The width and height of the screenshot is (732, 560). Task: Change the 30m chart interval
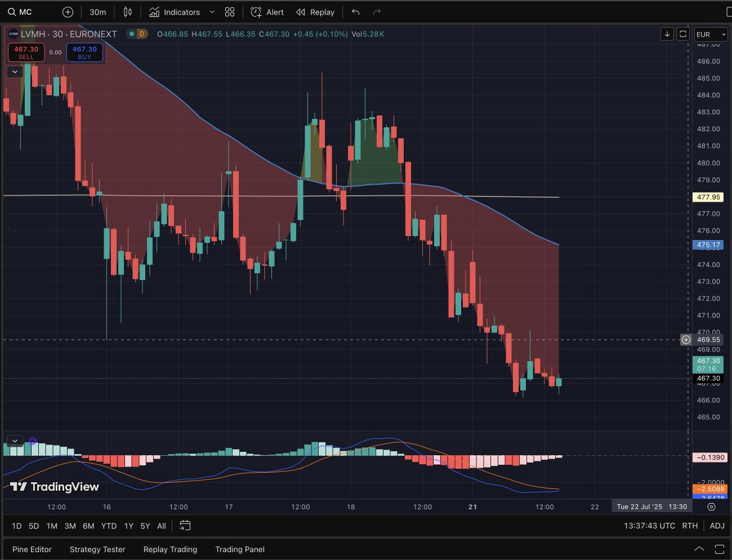[98, 12]
